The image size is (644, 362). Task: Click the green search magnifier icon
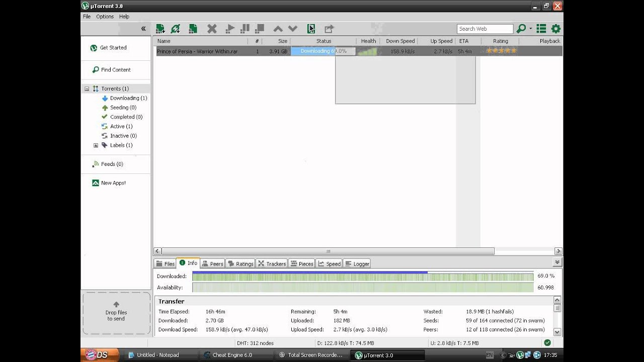(521, 29)
